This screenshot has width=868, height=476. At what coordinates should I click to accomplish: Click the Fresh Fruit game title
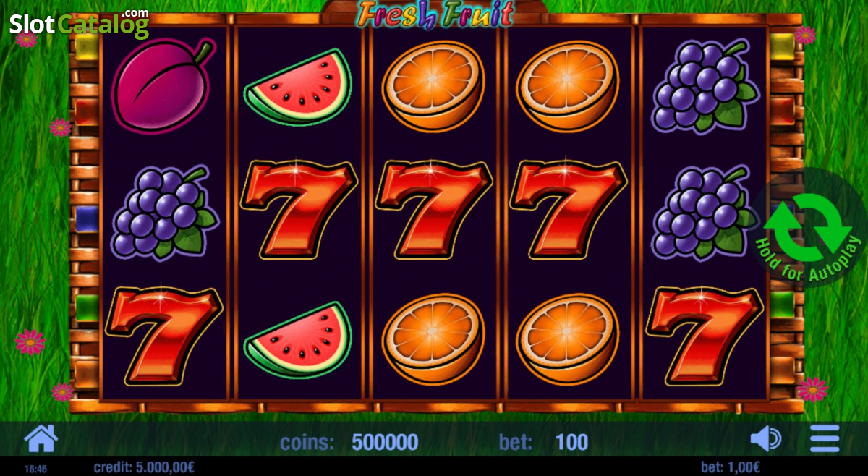click(x=435, y=14)
